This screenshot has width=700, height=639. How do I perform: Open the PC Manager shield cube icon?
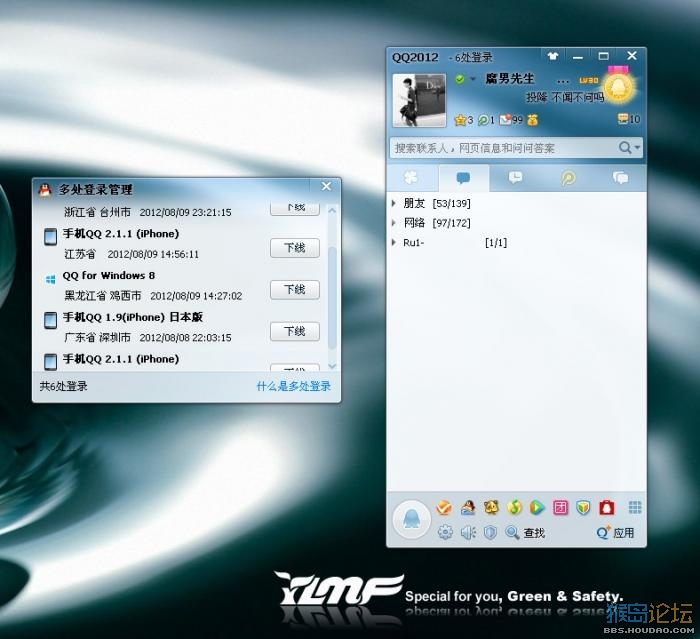coord(583,508)
